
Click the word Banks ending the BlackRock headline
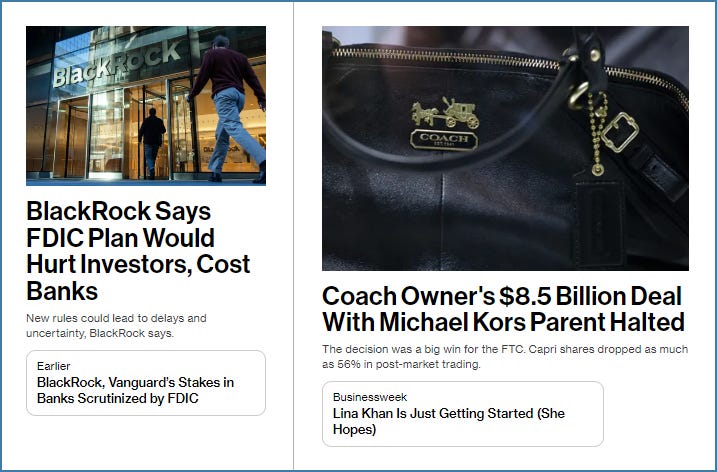coord(62,291)
